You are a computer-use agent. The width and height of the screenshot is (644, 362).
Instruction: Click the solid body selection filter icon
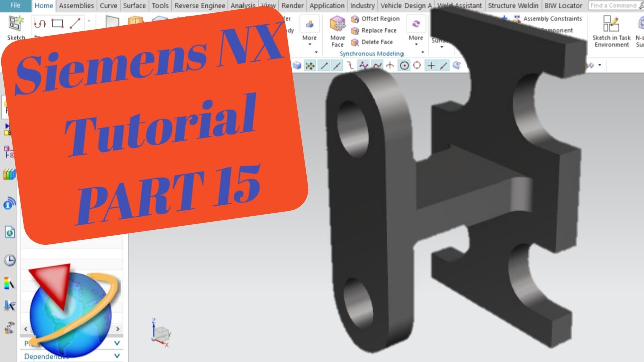pyautogui.click(x=297, y=65)
